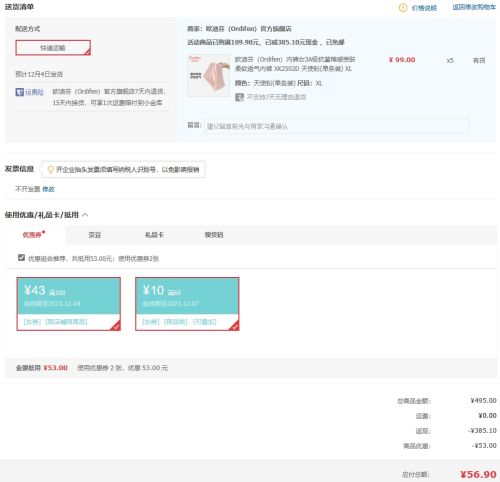Click the price description link
500x482 pixels.
coord(424,8)
